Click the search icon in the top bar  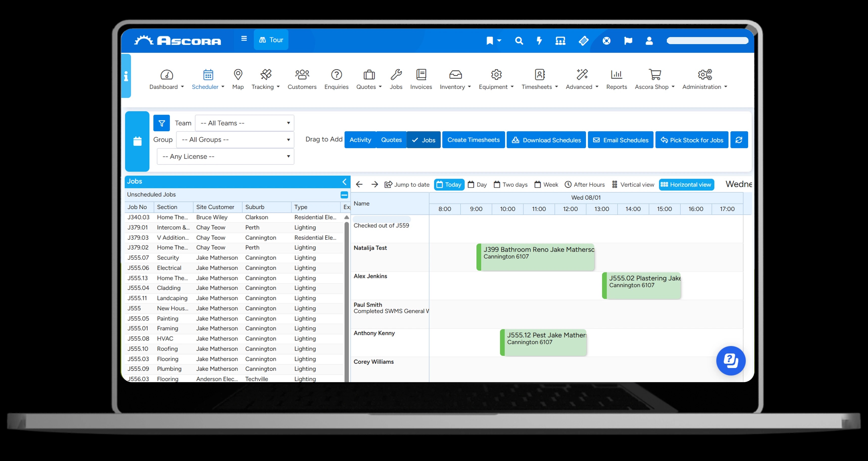click(519, 41)
